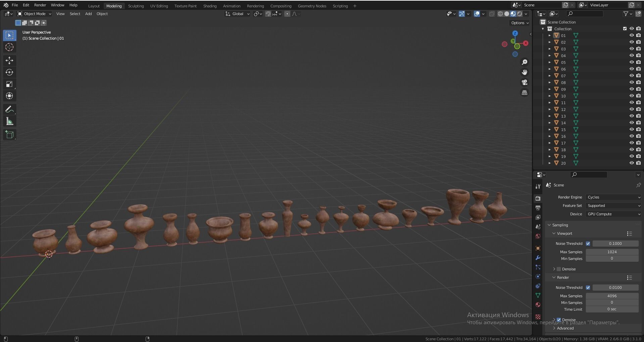This screenshot has width=644, height=342.
Task: Open the viewport Select menu
Action: tap(75, 14)
